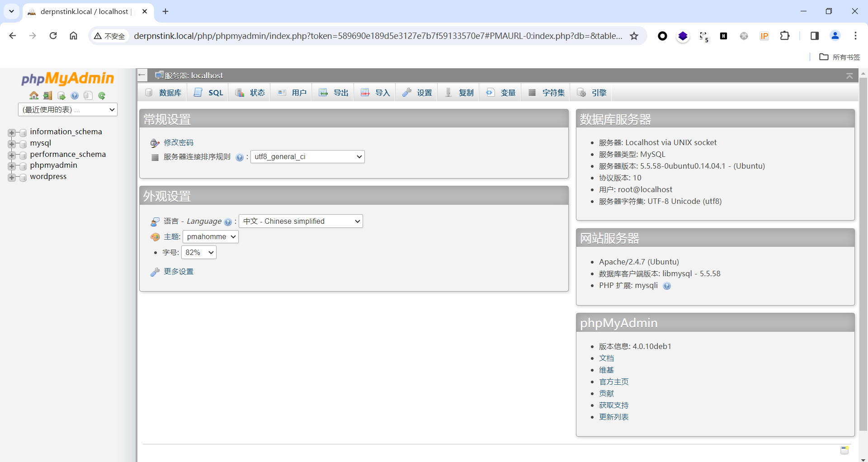Open a new browser tab

click(165, 11)
